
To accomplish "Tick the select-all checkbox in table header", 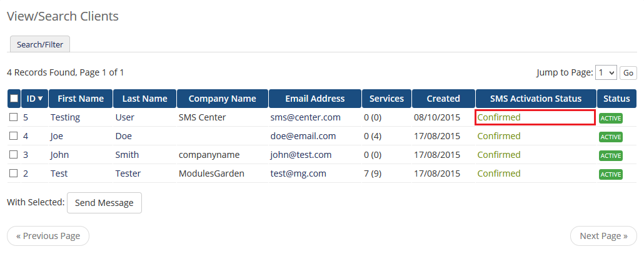I will (x=14, y=99).
